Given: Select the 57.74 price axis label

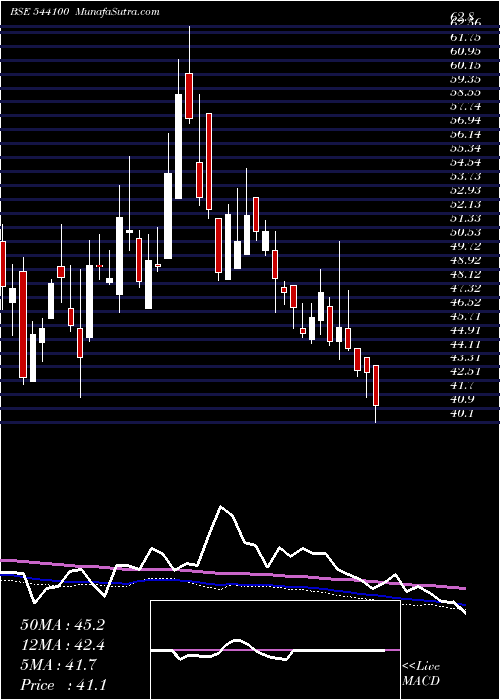Looking at the screenshot, I should click(465, 107).
